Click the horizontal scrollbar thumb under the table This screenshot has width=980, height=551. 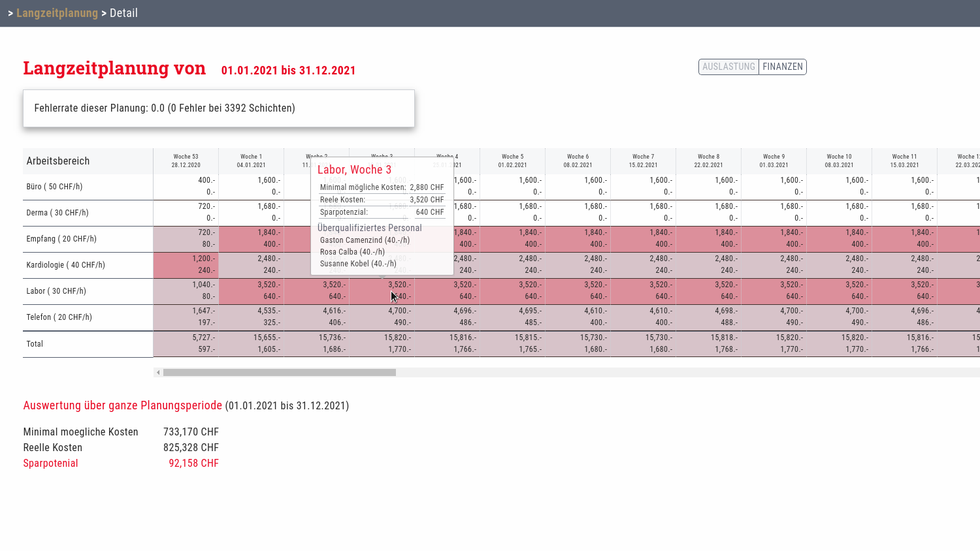pyautogui.click(x=280, y=373)
